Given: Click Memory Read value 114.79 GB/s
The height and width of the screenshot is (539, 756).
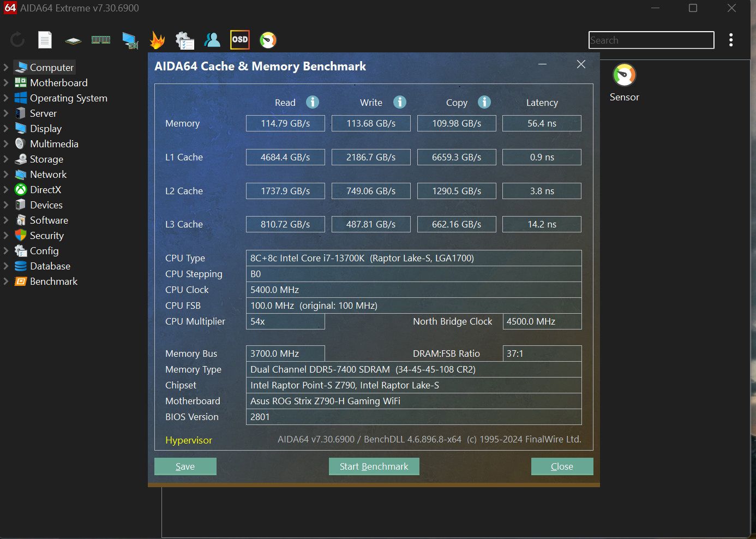Looking at the screenshot, I should click(x=285, y=123).
